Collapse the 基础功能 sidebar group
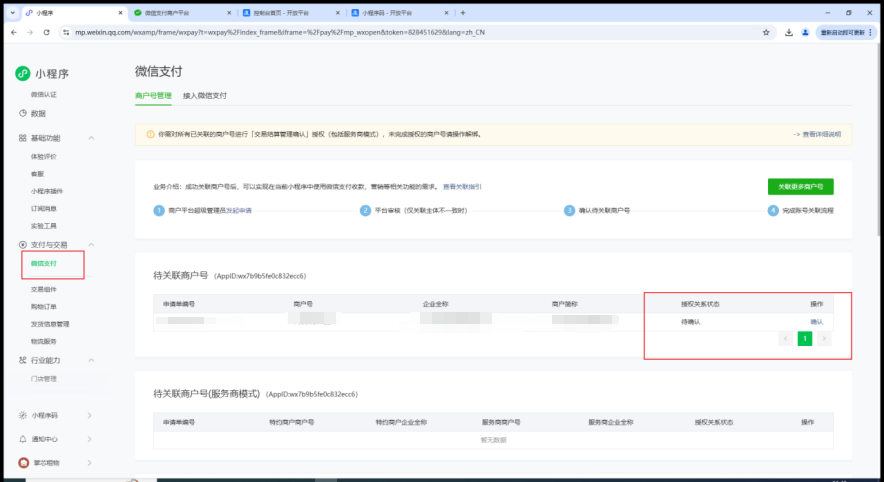This screenshot has height=482, width=884. 91,138
